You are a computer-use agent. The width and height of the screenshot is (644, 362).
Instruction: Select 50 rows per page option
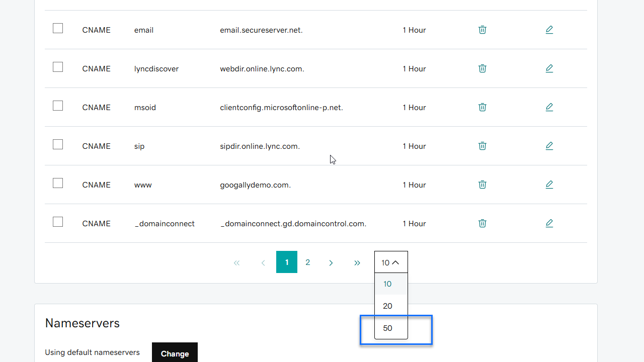391,328
